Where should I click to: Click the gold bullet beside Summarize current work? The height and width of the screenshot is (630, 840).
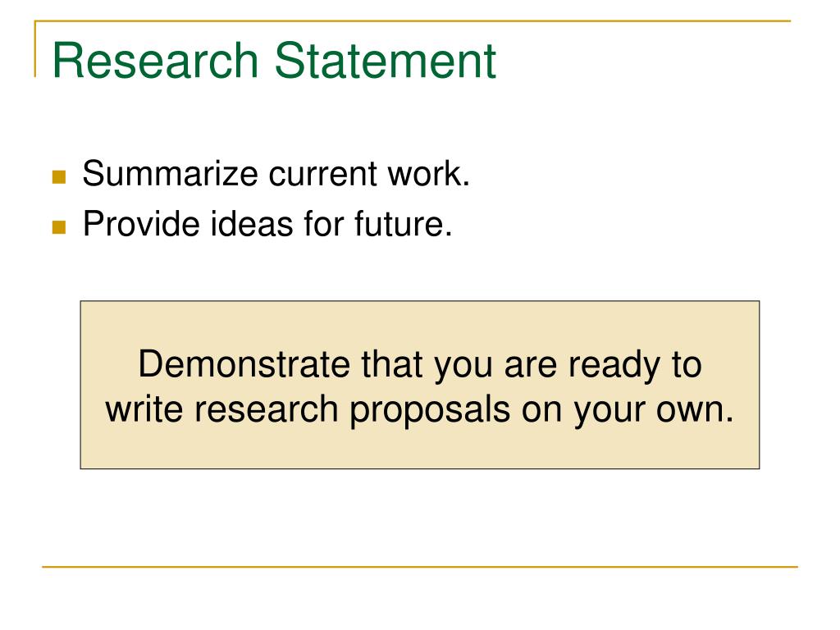pos(59,177)
